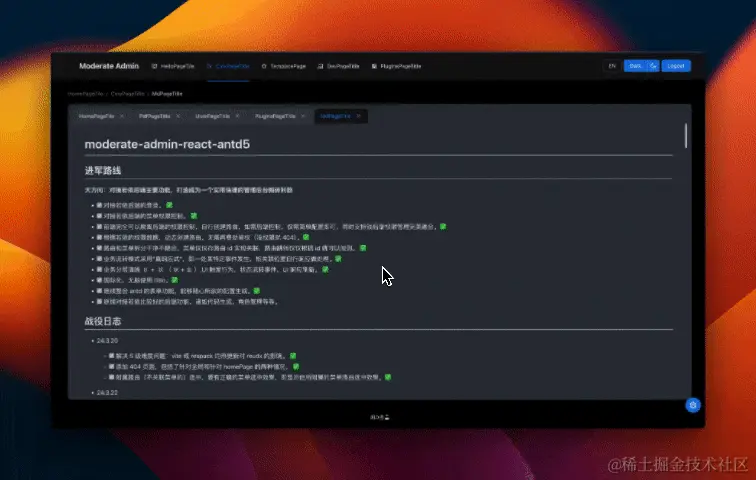This screenshot has width=756, height=480.
Task: Switch to the UserPageTitle tab
Action: [212, 116]
